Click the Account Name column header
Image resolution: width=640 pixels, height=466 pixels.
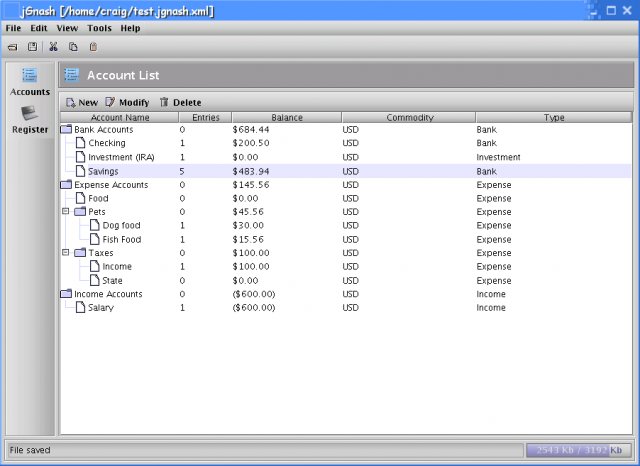point(120,118)
